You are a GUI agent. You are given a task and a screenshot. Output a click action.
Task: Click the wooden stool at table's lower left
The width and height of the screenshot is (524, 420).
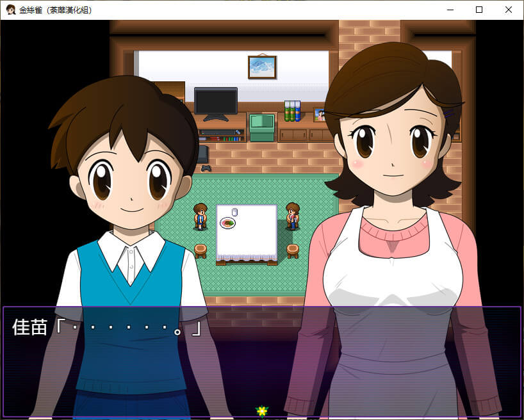(x=201, y=250)
